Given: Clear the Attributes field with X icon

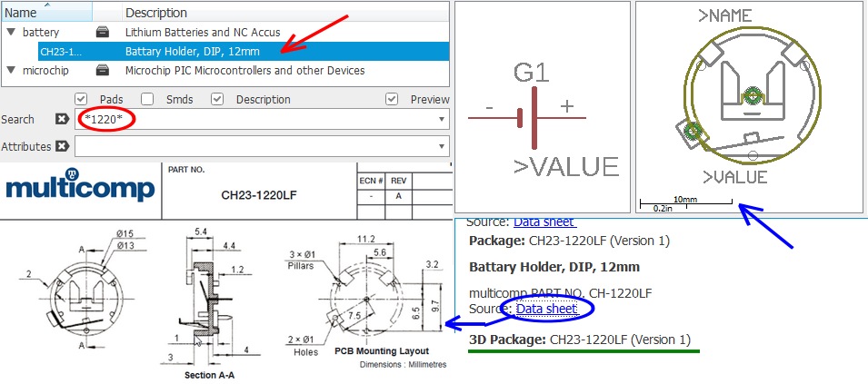Looking at the screenshot, I should 63,146.
